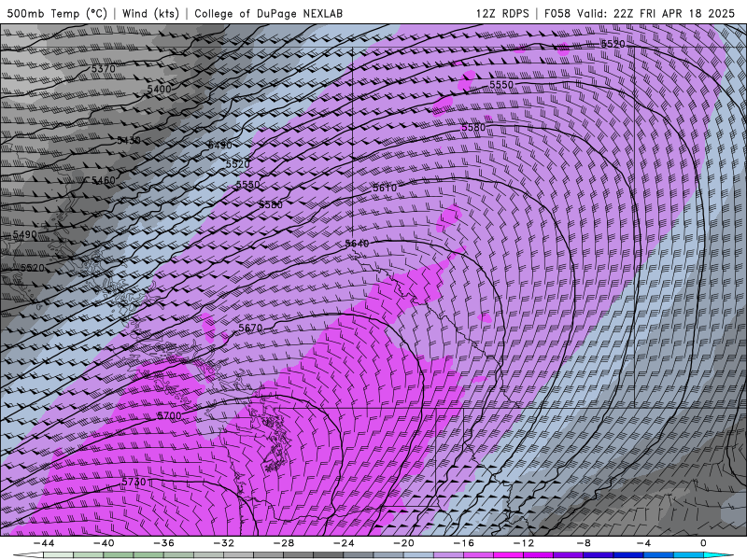Click the 5670 height contour label
The height and width of the screenshot is (560, 747).
[250, 329]
